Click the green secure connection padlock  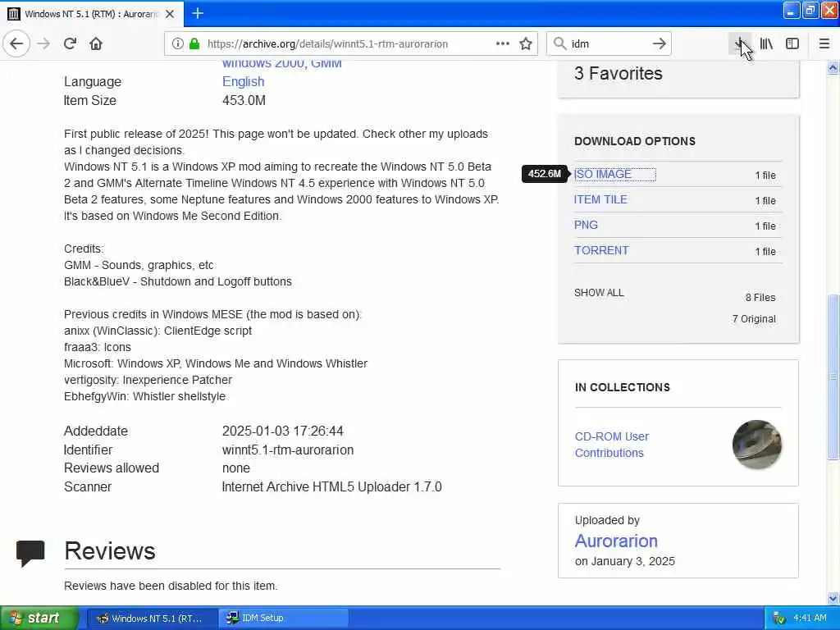click(194, 43)
